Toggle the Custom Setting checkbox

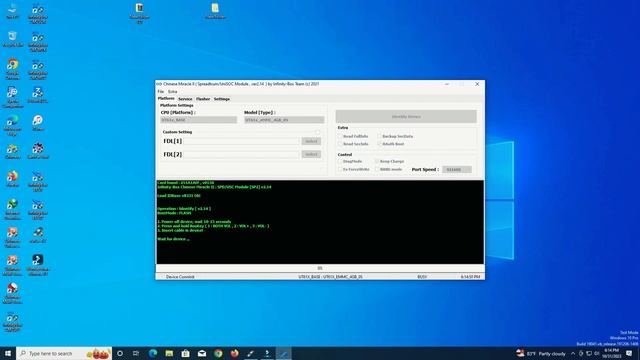pyautogui.click(x=317, y=132)
